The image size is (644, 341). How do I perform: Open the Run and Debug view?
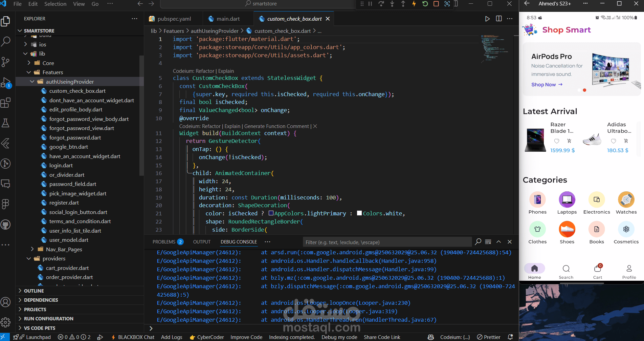tap(6, 82)
